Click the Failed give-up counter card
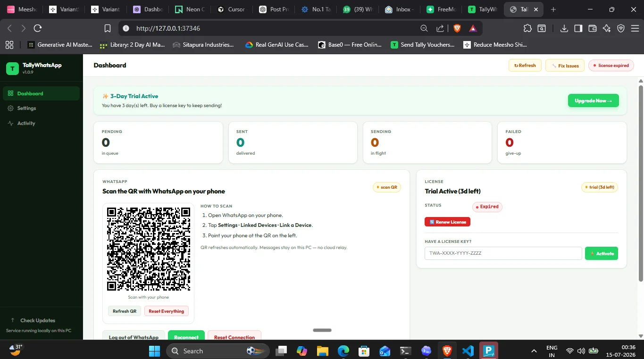 point(562,142)
